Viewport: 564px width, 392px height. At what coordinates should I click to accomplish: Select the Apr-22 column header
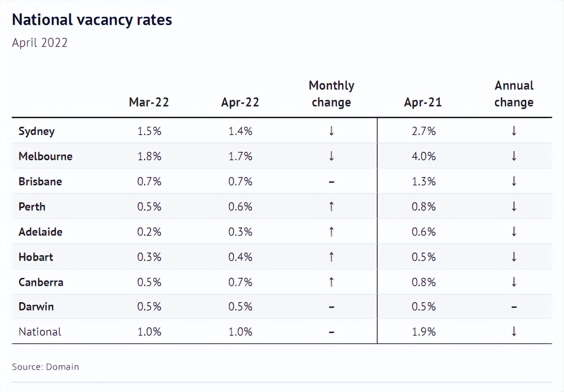point(240,102)
